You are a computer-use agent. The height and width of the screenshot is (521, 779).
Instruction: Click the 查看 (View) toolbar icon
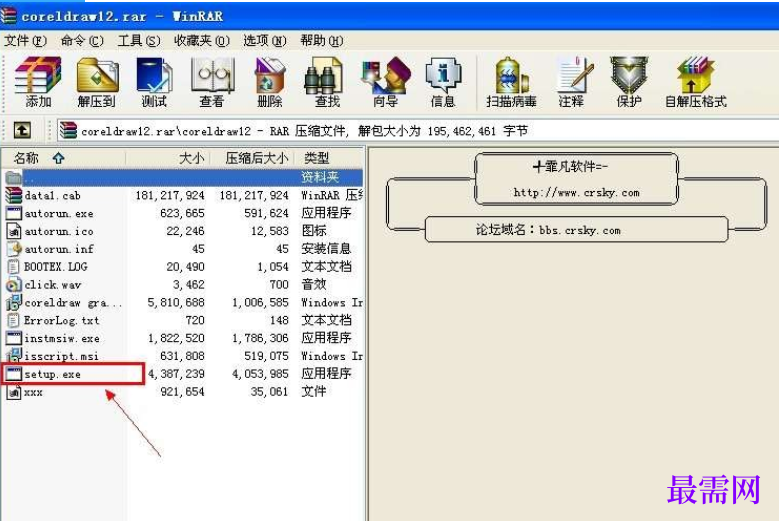[212, 75]
